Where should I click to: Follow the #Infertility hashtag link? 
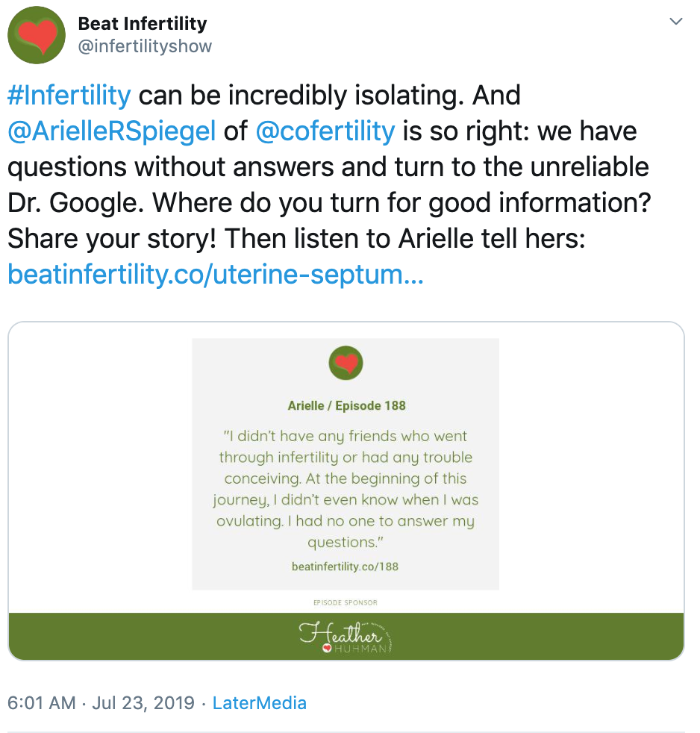(69, 96)
